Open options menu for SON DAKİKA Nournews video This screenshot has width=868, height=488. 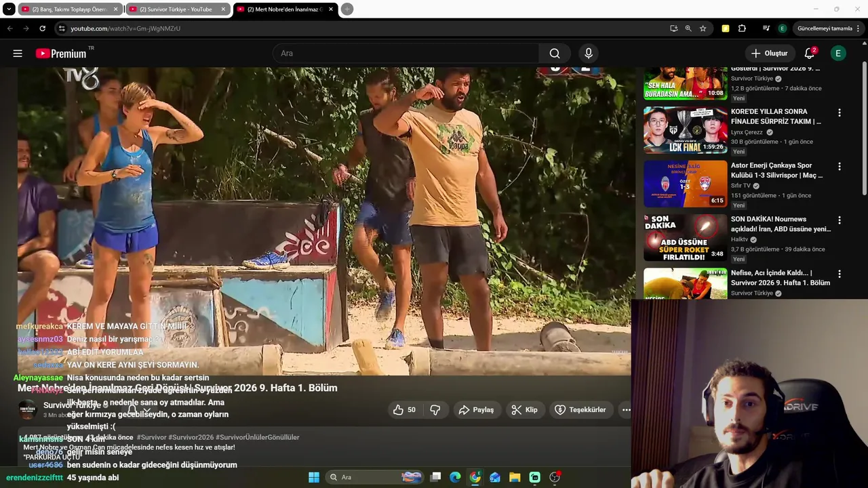[x=840, y=220]
